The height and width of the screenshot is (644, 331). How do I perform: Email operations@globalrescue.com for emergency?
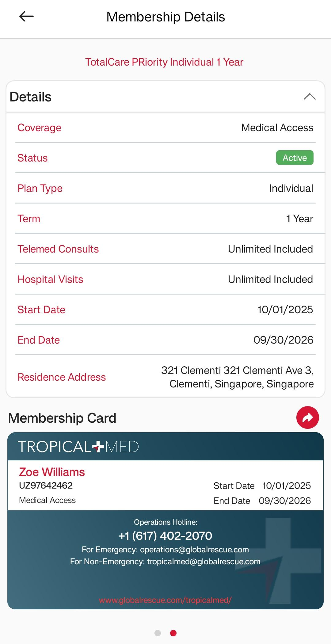click(194, 550)
